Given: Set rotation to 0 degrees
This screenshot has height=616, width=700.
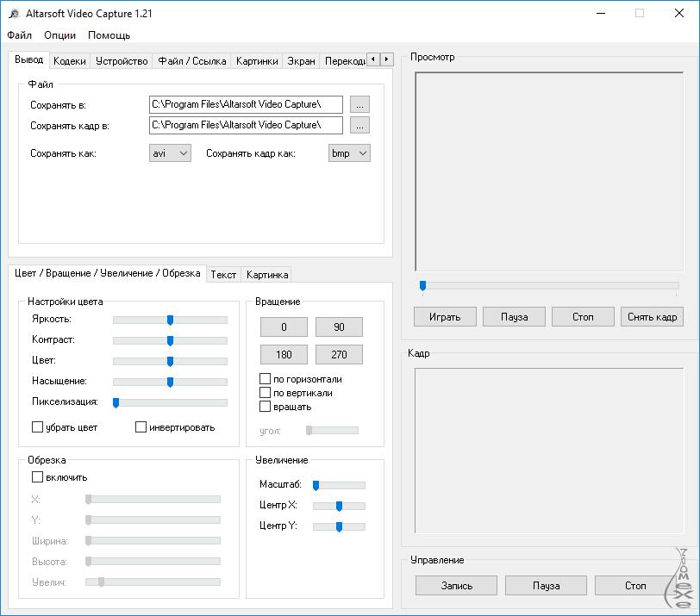Looking at the screenshot, I should click(x=284, y=327).
